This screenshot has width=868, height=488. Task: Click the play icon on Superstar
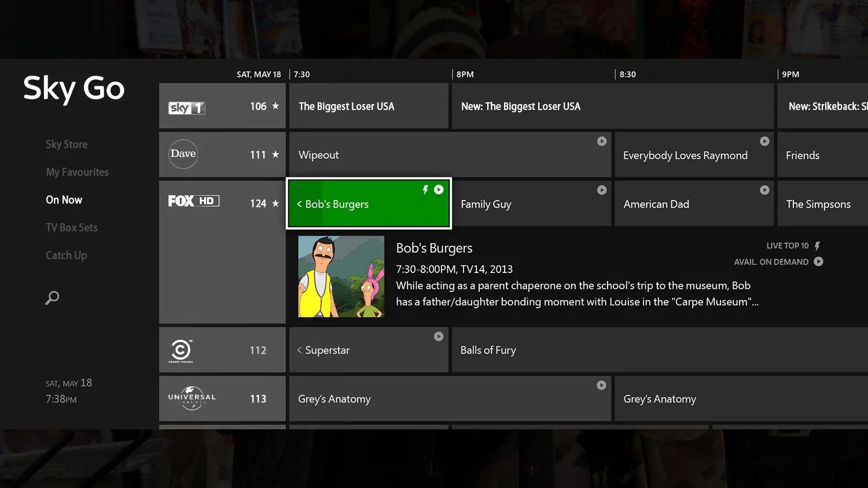click(439, 337)
